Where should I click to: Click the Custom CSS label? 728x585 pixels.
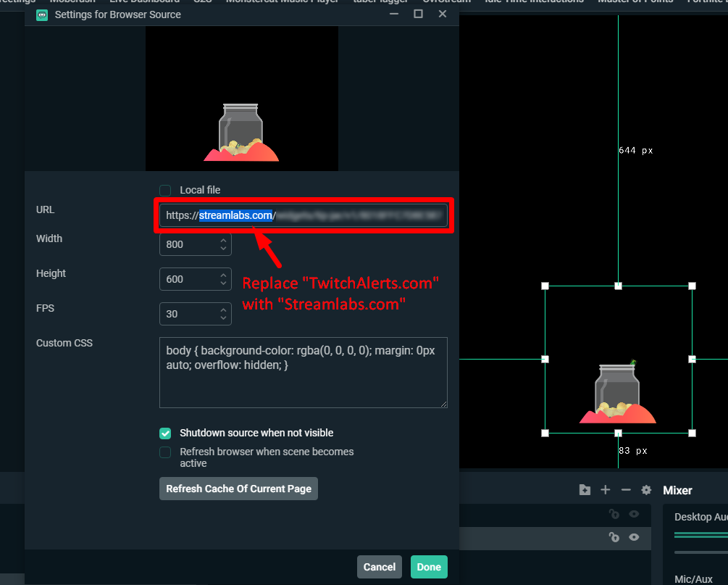pos(64,343)
